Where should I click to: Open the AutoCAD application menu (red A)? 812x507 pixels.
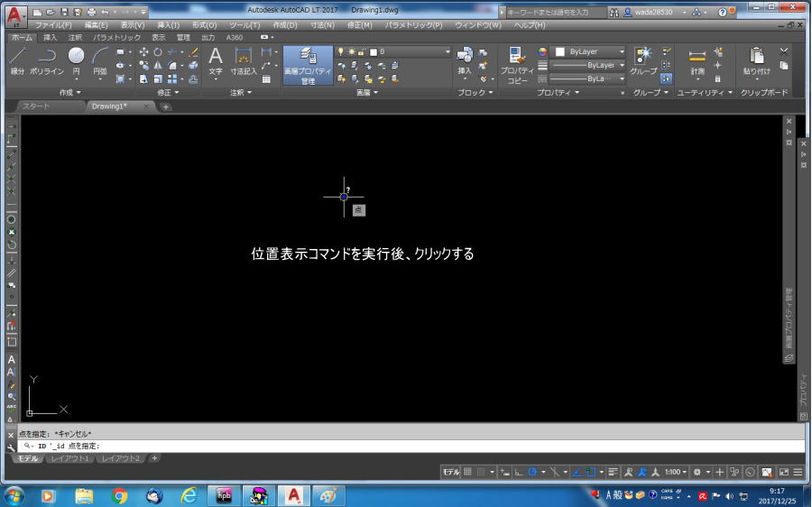pyautogui.click(x=15, y=16)
